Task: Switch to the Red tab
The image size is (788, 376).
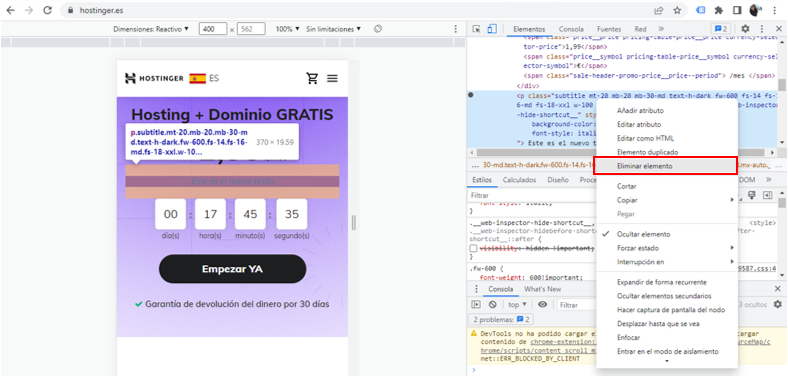Action: (640, 29)
